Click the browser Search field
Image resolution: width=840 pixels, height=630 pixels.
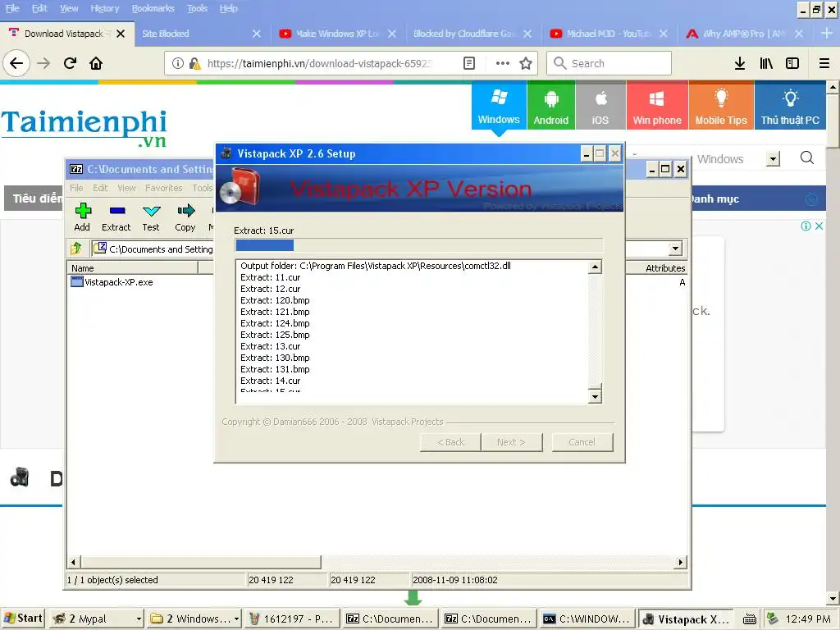pyautogui.click(x=609, y=64)
